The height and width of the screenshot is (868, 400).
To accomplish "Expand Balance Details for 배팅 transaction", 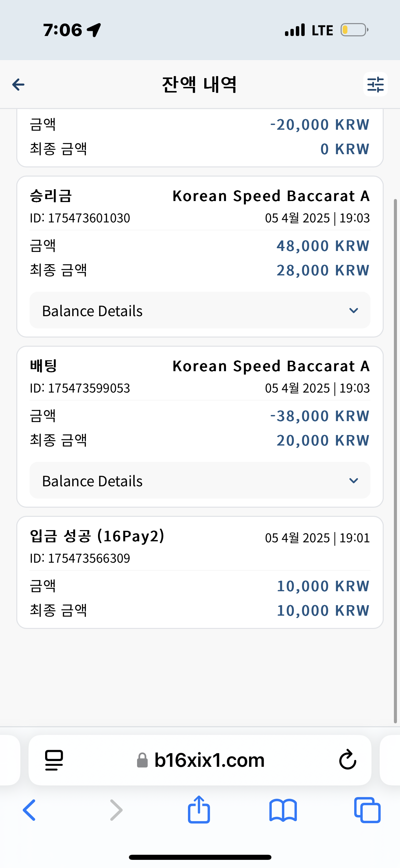I will coord(199,481).
